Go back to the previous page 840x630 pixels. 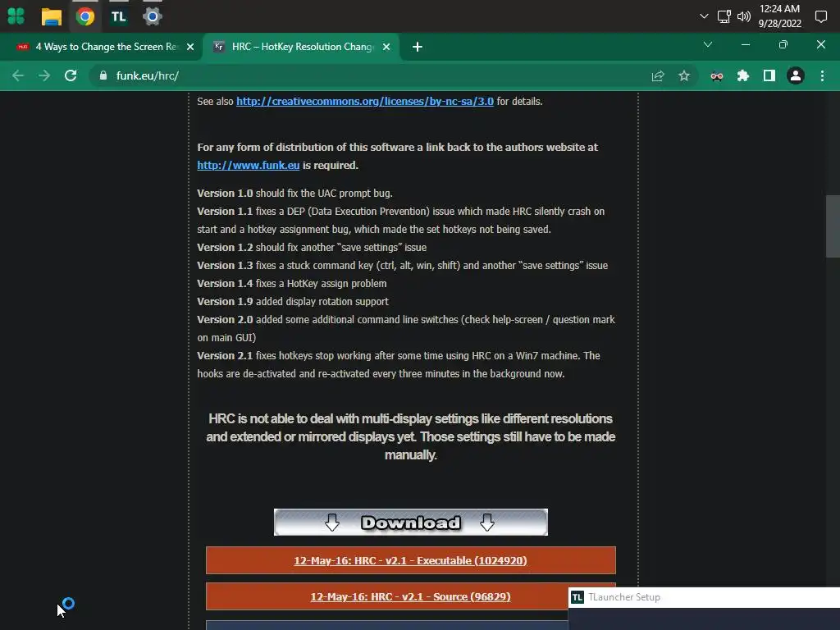tap(18, 75)
